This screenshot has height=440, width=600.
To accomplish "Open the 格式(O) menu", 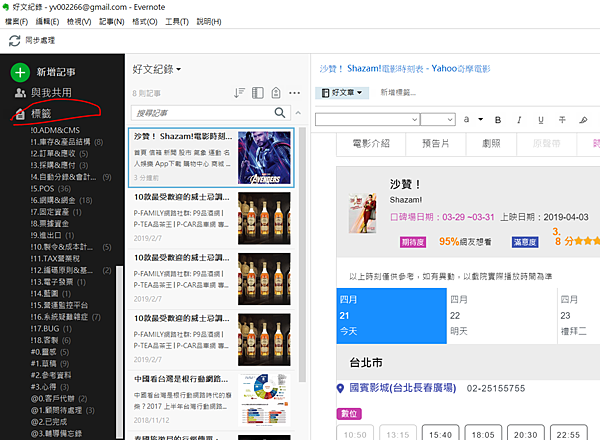I will (x=145, y=22).
